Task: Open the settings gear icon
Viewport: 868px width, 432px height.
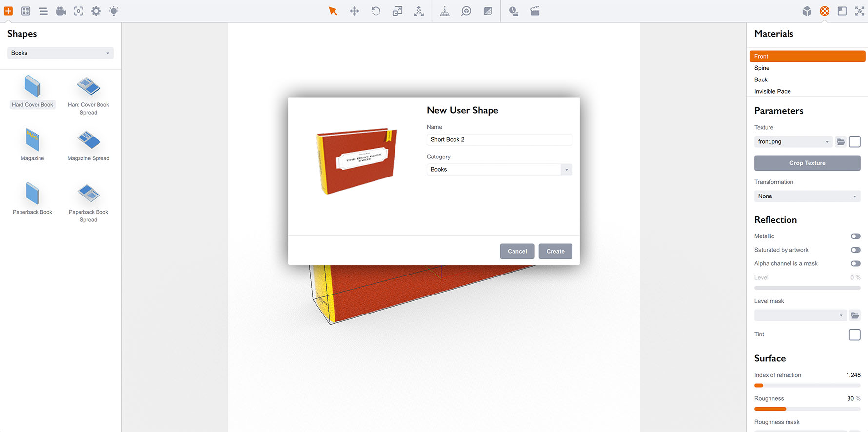Action: pyautogui.click(x=96, y=11)
